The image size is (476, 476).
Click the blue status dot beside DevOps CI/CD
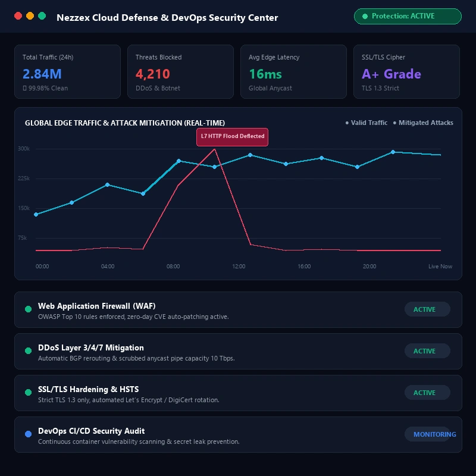28,434
